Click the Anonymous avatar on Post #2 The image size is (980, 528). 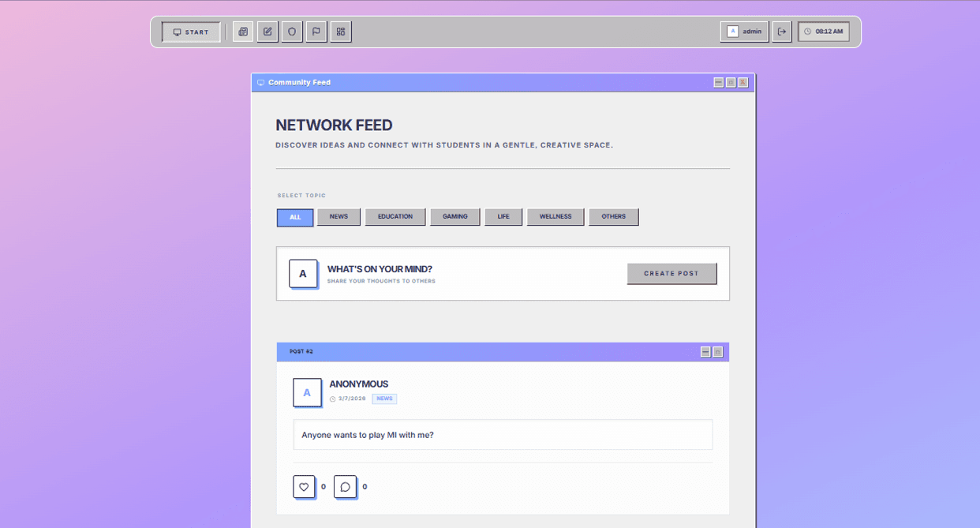[x=307, y=392]
